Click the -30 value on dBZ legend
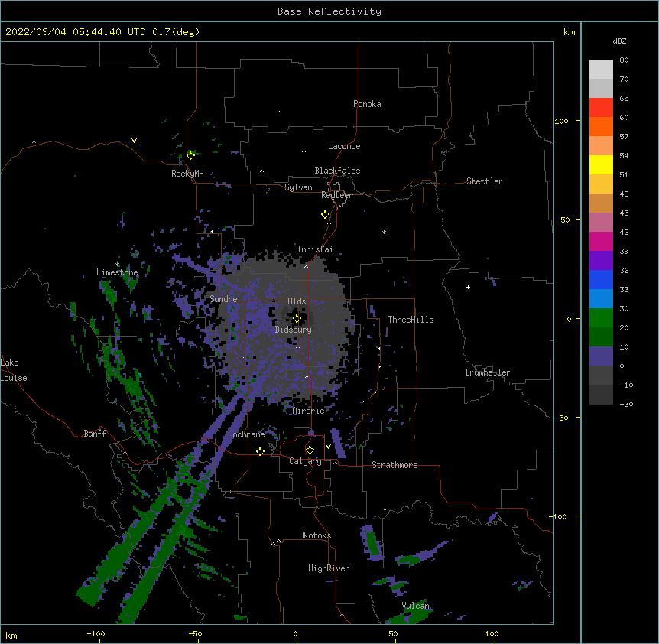The width and height of the screenshot is (659, 644). 626,405
